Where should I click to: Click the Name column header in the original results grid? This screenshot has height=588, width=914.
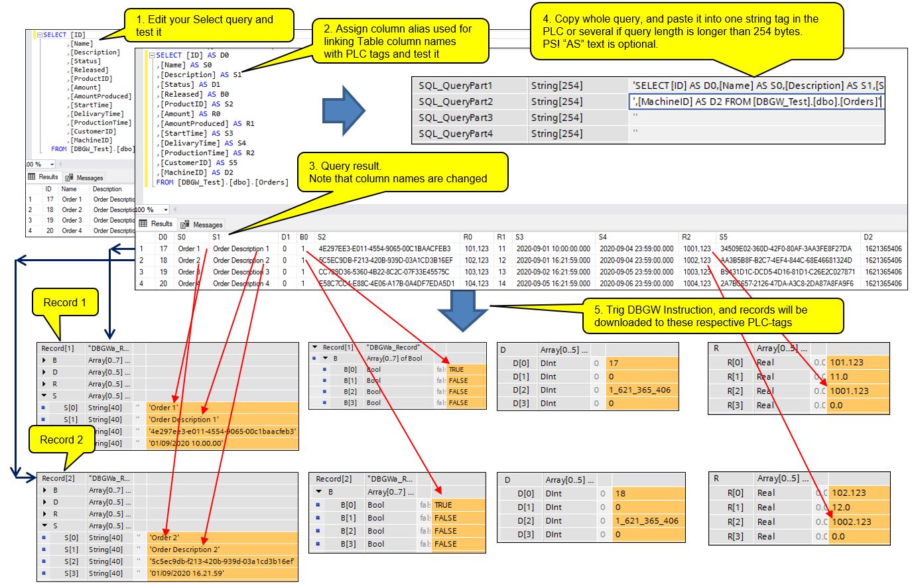click(69, 189)
